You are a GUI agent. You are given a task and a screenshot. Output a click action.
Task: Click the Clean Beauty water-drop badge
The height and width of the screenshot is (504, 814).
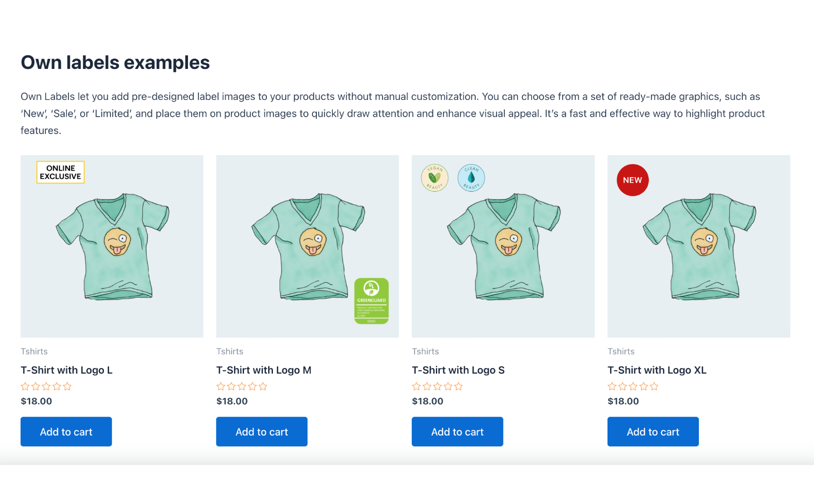click(x=471, y=177)
